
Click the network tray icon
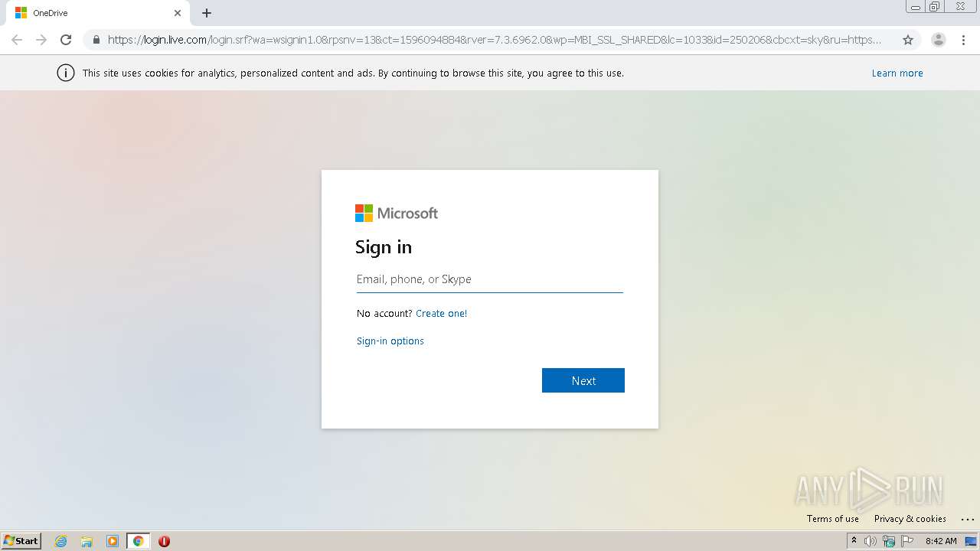click(889, 541)
